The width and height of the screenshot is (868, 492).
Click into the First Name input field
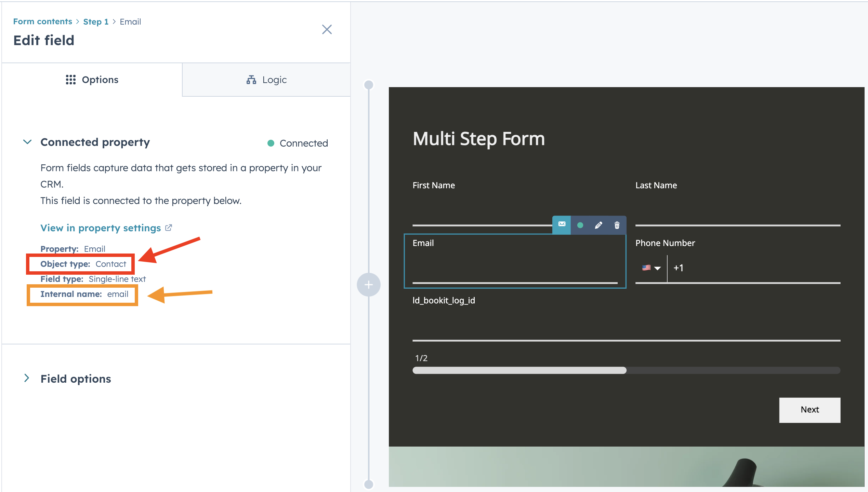(x=483, y=212)
